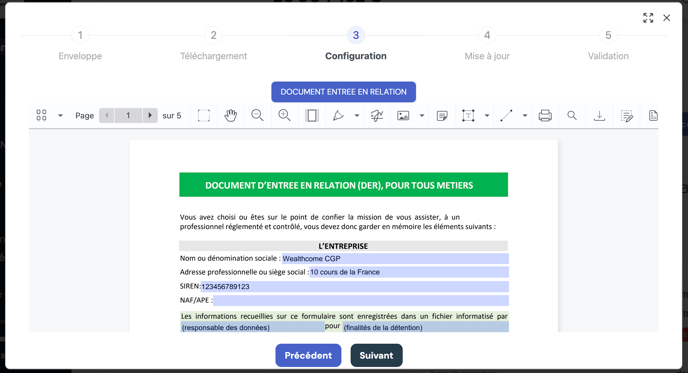The image size is (688, 373).
Task: Close the configuration dialog
Action: click(x=666, y=18)
